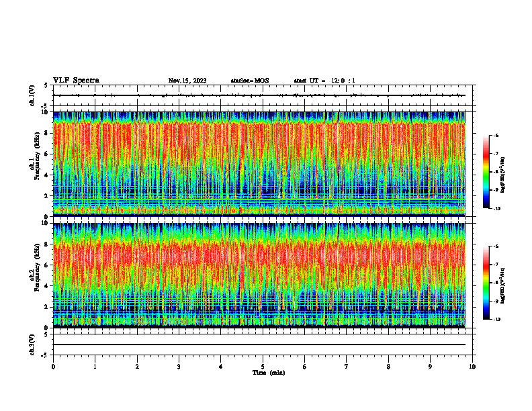Click the ch.2 spectrogram panel
This screenshot has height=411, width=532.
[x=259, y=275]
